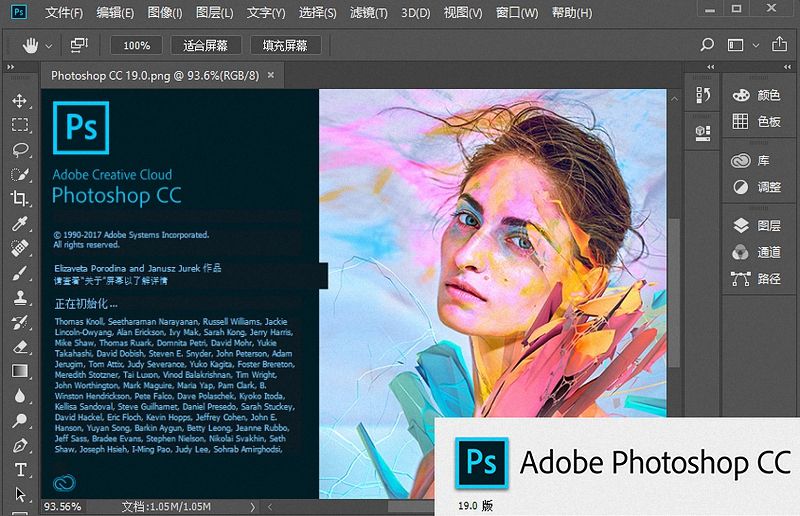This screenshot has height=516, width=800.
Task: Open the 文件(F) menu
Action: (64, 12)
